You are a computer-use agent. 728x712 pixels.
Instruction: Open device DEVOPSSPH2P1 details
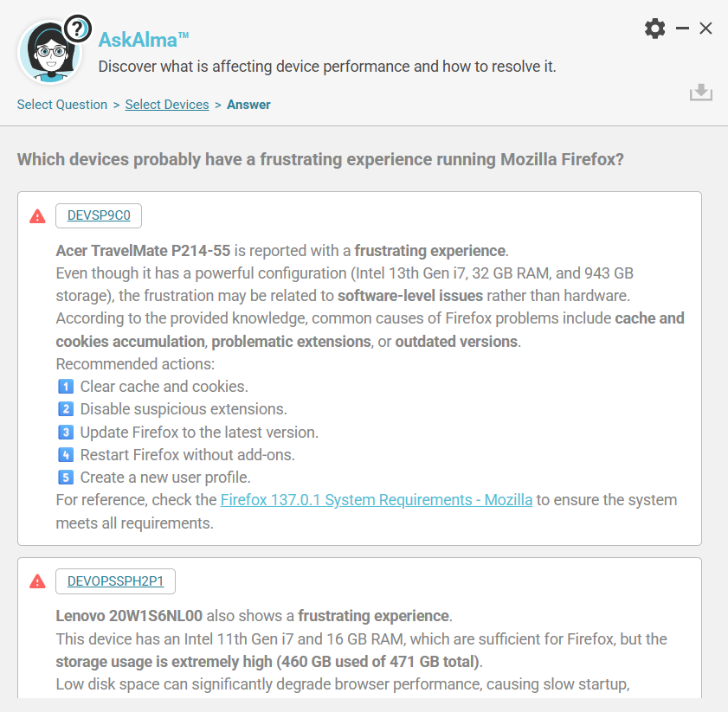point(115,581)
